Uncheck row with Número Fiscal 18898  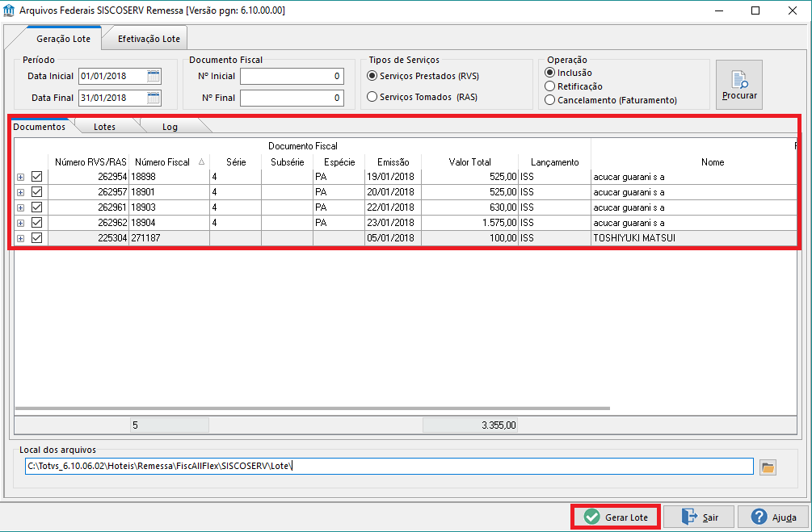pyautogui.click(x=37, y=177)
